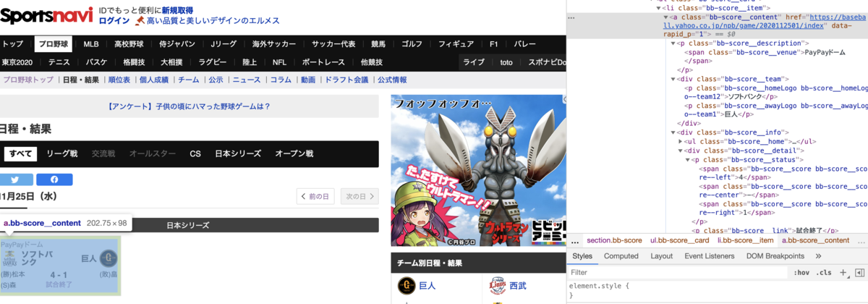Open the 個人成績 sub-navigation link
Image resolution: width=868 pixels, height=304 pixels.
coord(154,80)
